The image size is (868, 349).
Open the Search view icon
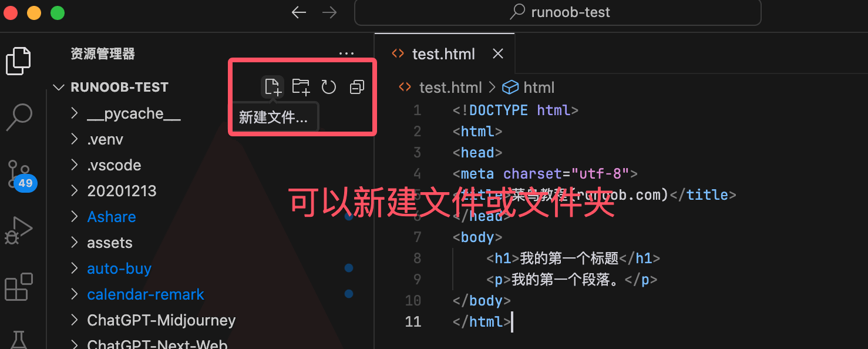tap(18, 117)
